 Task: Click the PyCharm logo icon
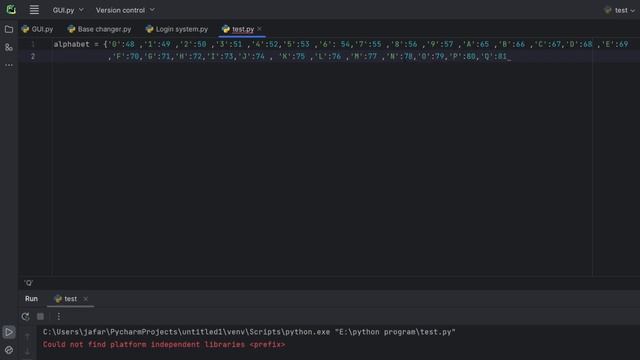11,9
